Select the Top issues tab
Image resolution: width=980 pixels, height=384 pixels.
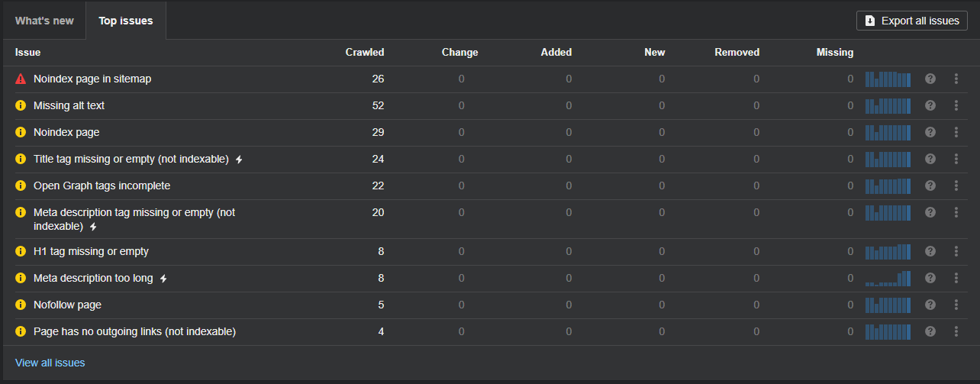(126, 21)
